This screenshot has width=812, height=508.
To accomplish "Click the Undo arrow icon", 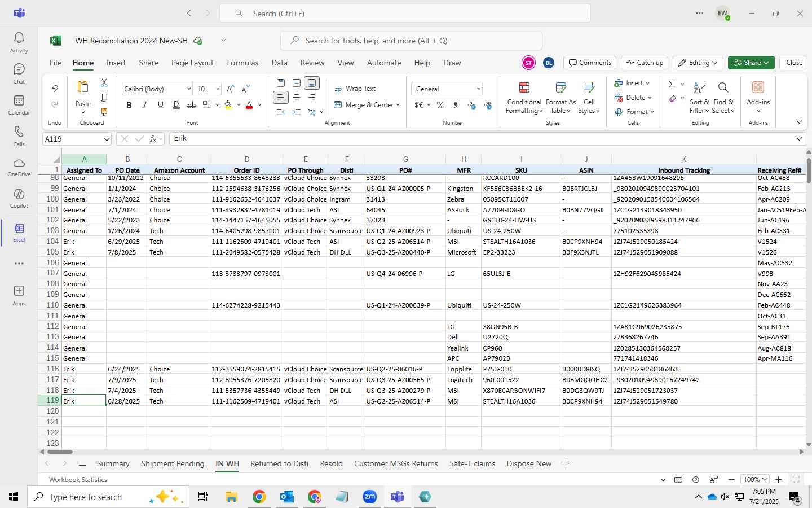I will click(x=55, y=88).
